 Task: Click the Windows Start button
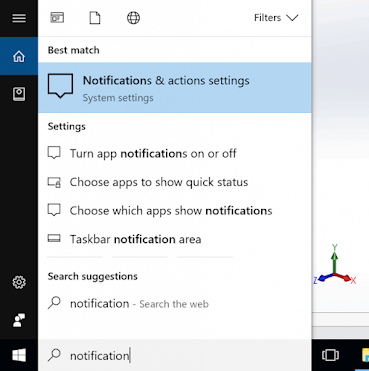(19, 355)
